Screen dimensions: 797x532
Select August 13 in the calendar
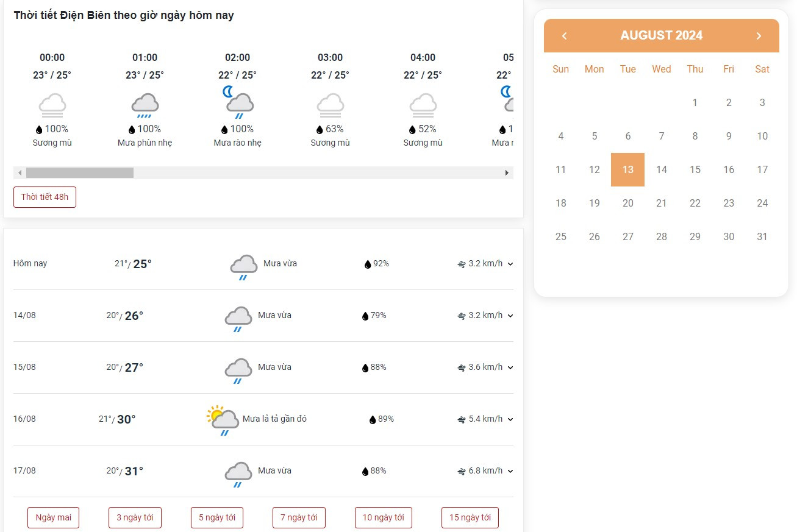628,170
